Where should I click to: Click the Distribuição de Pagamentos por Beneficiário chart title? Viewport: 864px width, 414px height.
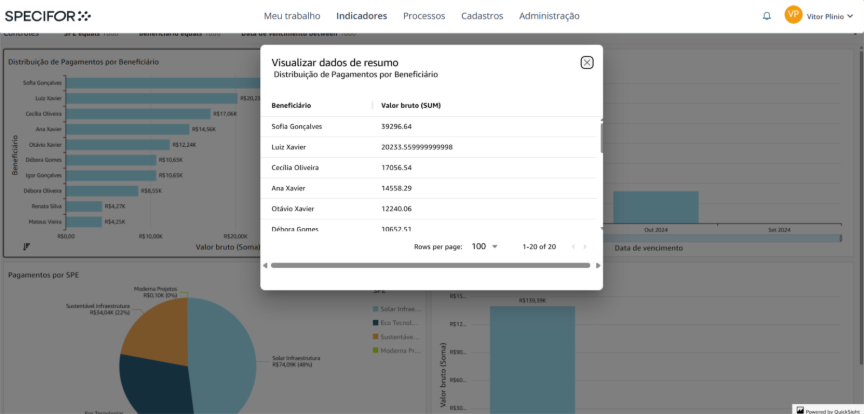pyautogui.click(x=83, y=62)
